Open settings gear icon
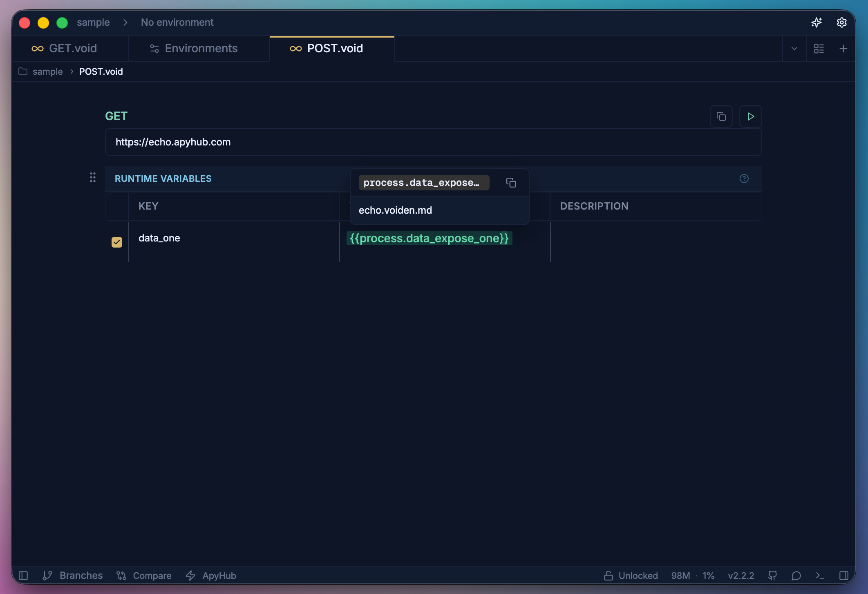Image resolution: width=868 pixels, height=594 pixels. 841,22
